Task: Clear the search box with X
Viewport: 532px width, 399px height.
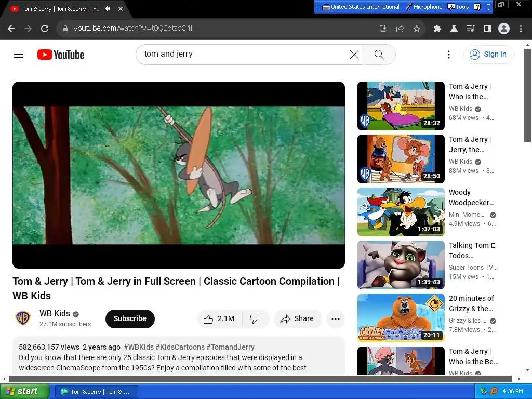Action: (x=354, y=54)
